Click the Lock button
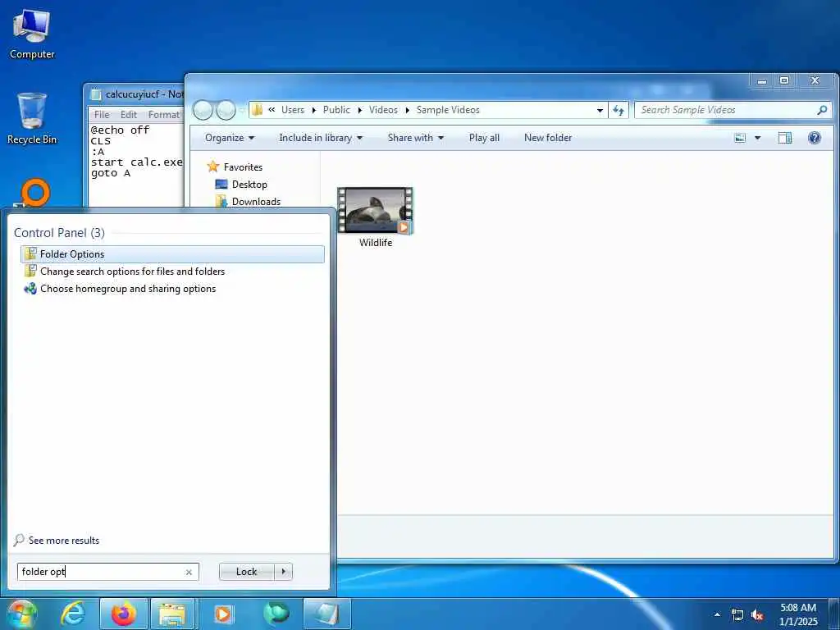The width and height of the screenshot is (840, 630). 246,572
